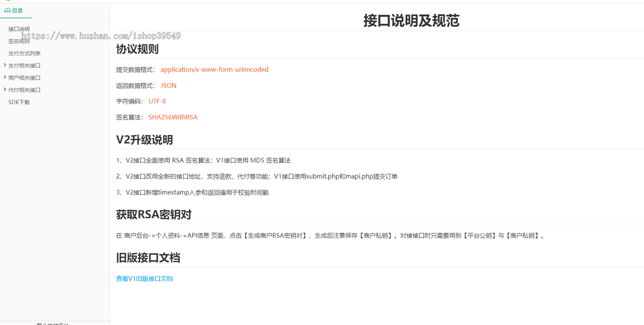
Task: Select 接口说明 in the sidebar
Action: tap(19, 29)
